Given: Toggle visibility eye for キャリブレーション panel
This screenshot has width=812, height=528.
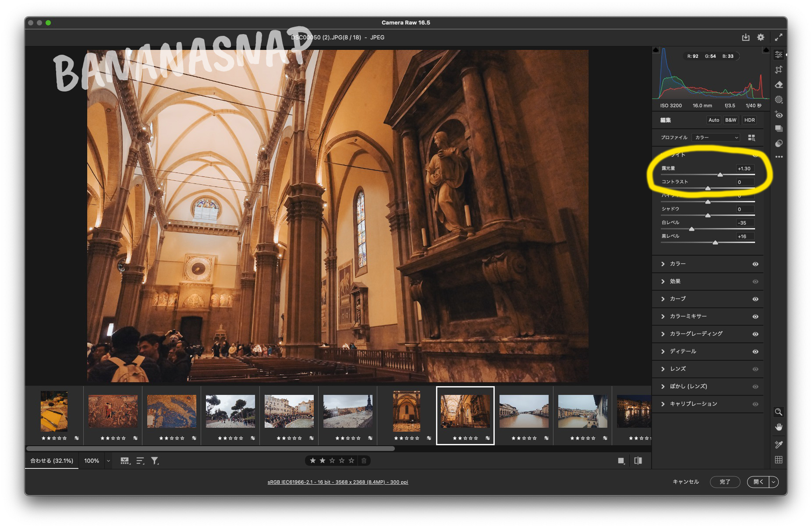Looking at the screenshot, I should coord(755,404).
